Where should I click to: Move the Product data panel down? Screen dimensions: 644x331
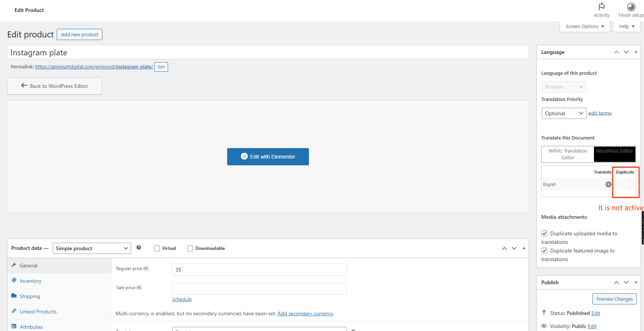514,248
